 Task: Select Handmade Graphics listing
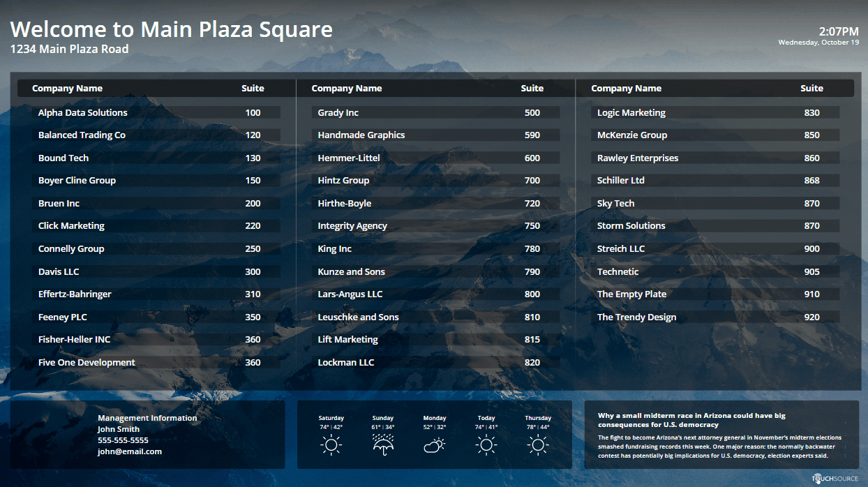[x=435, y=135]
